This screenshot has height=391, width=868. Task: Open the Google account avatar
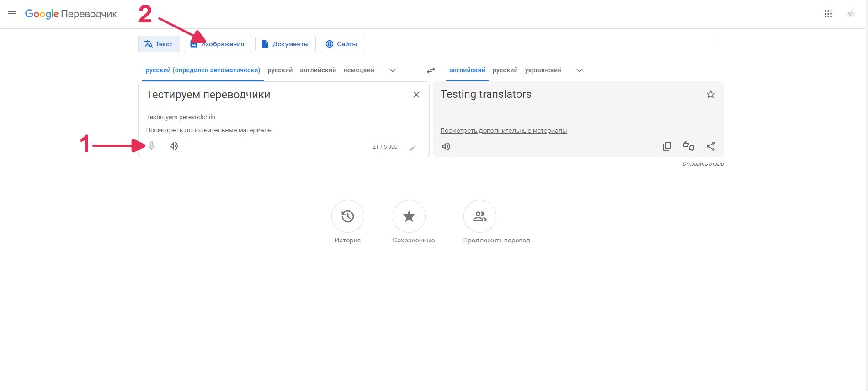[x=850, y=14]
